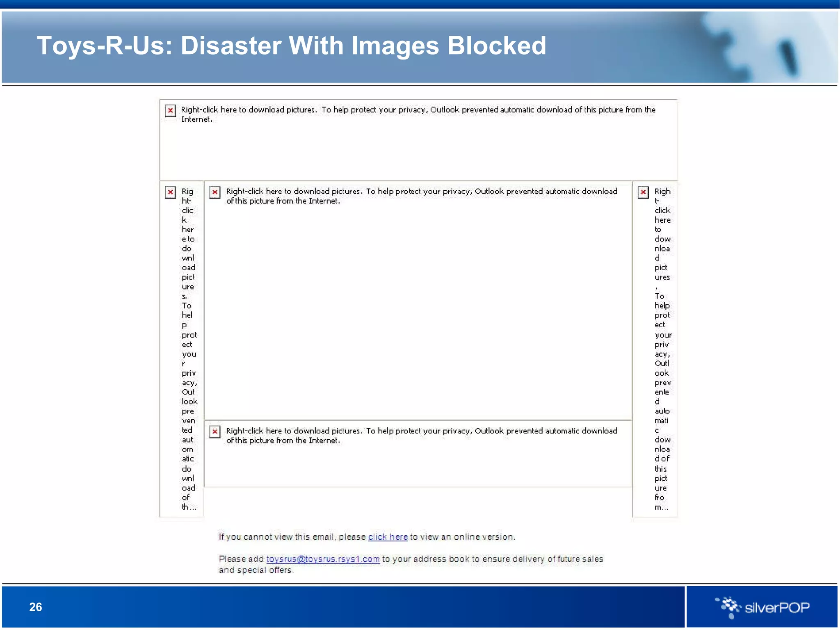
Task: Click the wrapped vertical text in the left column
Action: (189, 349)
